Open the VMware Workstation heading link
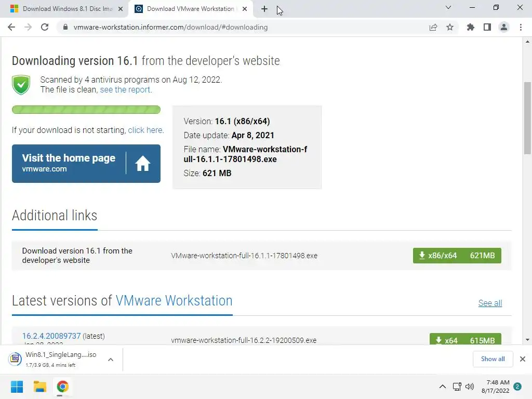This screenshot has width=532, height=399. point(174,301)
